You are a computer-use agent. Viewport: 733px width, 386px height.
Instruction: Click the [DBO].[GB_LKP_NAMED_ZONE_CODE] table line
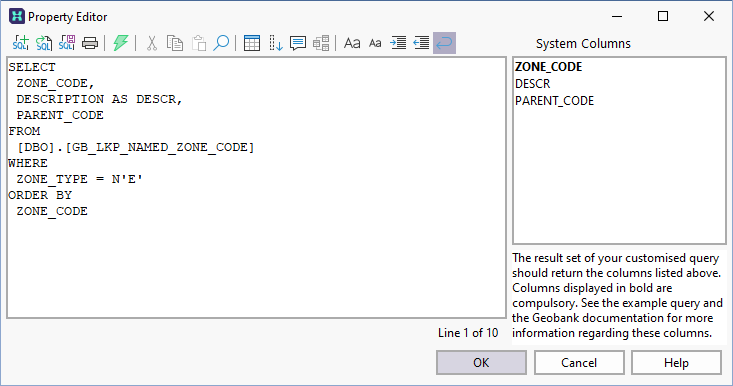[136, 147]
